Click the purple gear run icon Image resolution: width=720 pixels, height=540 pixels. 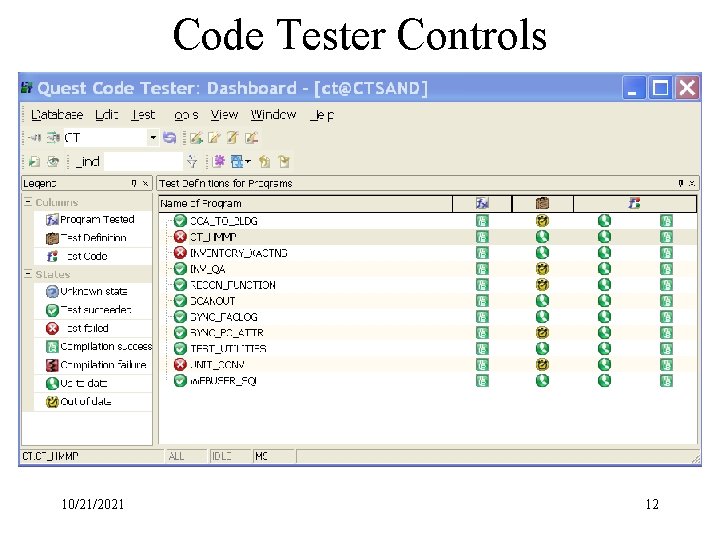coord(219,161)
